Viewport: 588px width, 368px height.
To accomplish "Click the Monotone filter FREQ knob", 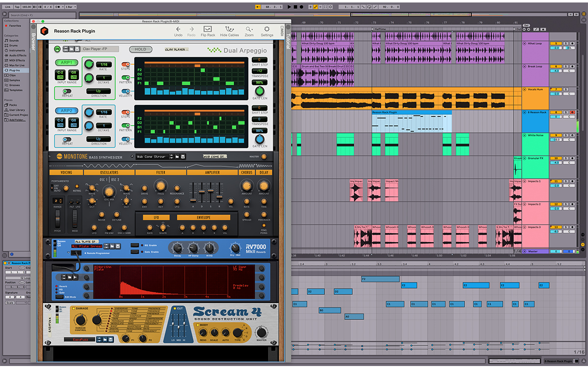I will [x=160, y=185].
